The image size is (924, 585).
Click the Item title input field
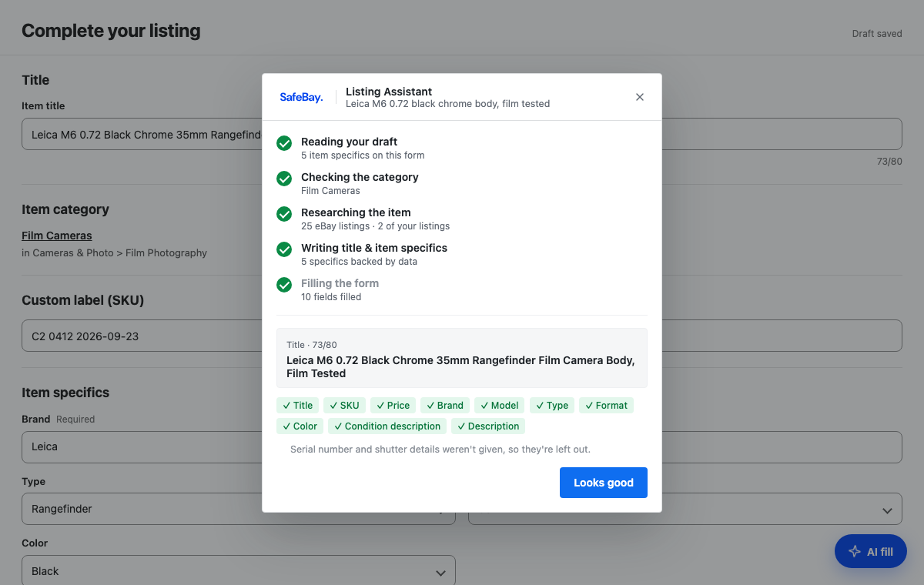(462, 134)
